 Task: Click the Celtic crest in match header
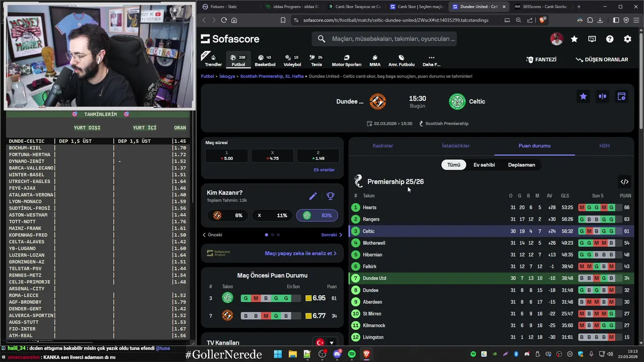pyautogui.click(x=457, y=102)
